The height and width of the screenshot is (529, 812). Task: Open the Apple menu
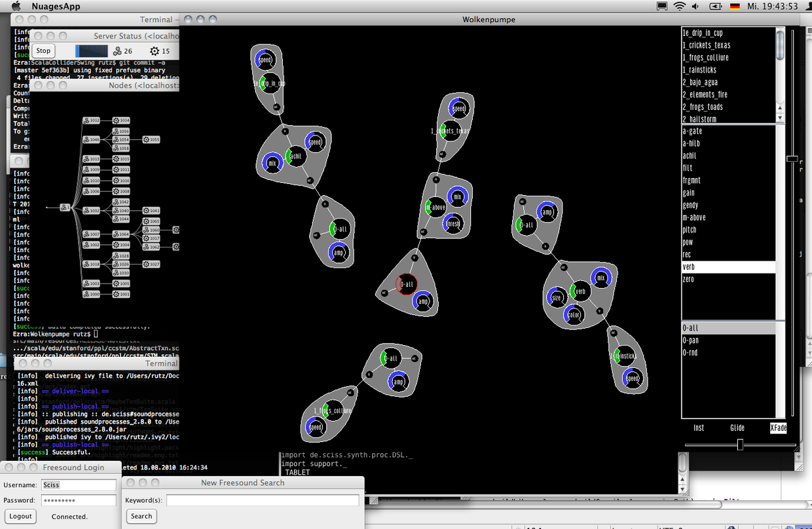click(x=16, y=7)
